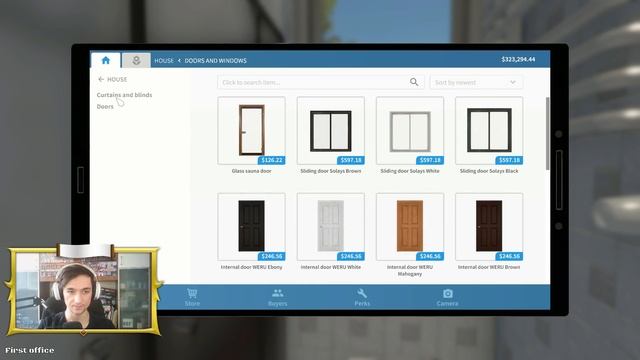This screenshot has width=640, height=360.
Task: Open the Camera icon
Action: [x=447, y=297]
